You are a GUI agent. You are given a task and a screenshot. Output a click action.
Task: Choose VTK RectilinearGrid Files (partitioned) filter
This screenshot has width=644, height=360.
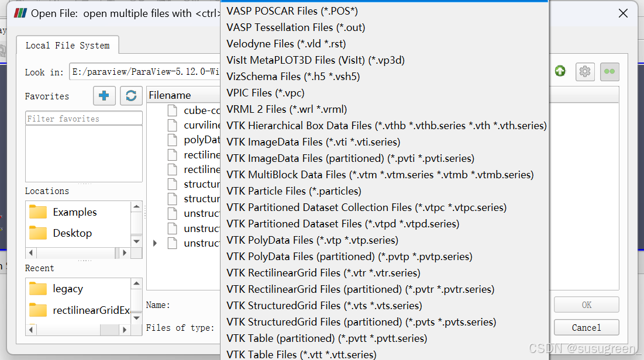pyautogui.click(x=384, y=289)
